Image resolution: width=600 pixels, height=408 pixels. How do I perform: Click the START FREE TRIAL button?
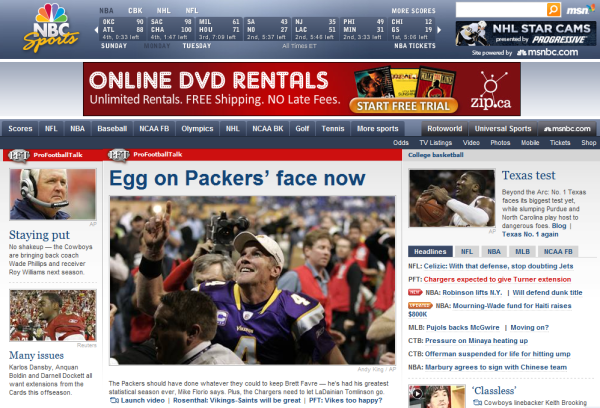[403, 106]
